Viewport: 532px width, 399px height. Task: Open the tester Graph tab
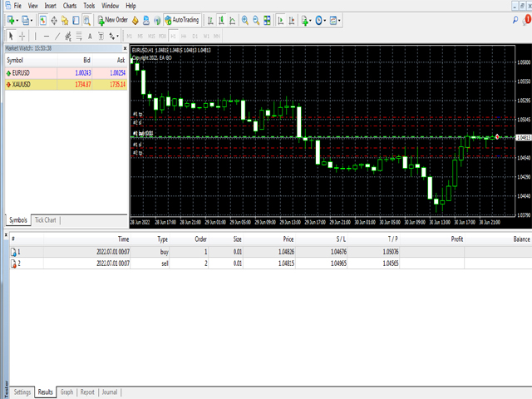pyautogui.click(x=66, y=392)
